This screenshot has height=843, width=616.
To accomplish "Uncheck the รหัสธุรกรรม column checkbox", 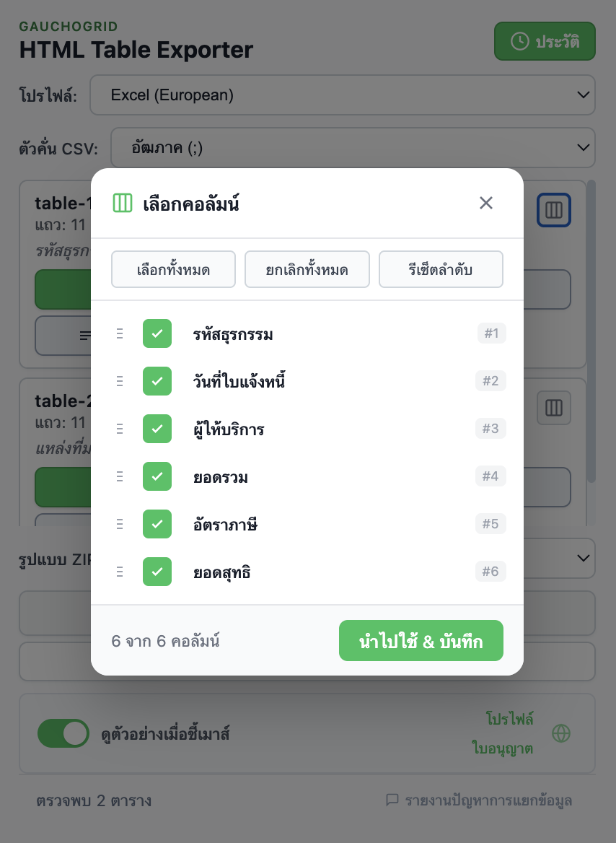I will (157, 333).
